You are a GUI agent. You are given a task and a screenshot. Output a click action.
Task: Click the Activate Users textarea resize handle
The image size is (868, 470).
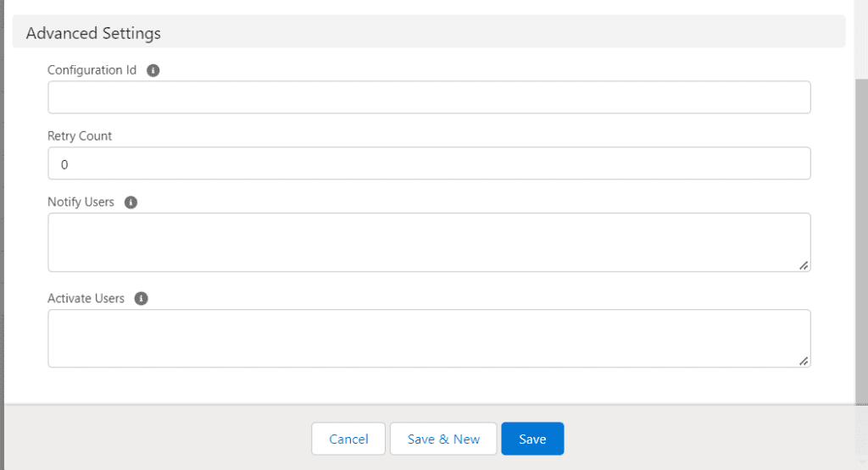coord(804,361)
